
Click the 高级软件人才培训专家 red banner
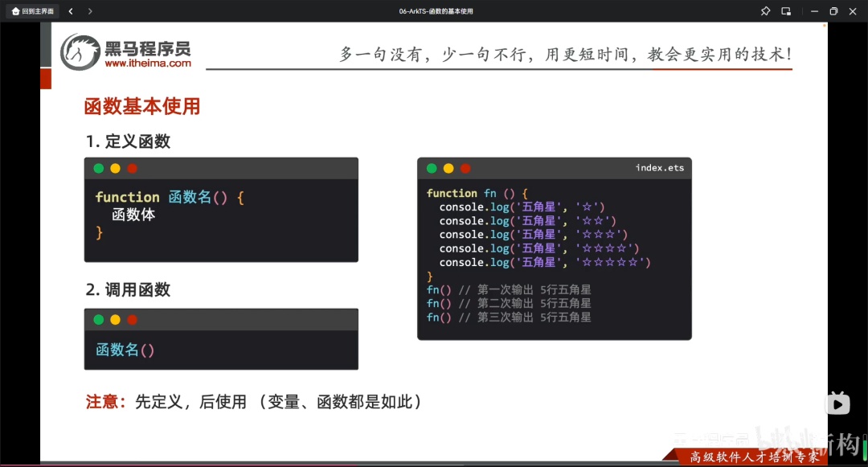tap(753, 457)
